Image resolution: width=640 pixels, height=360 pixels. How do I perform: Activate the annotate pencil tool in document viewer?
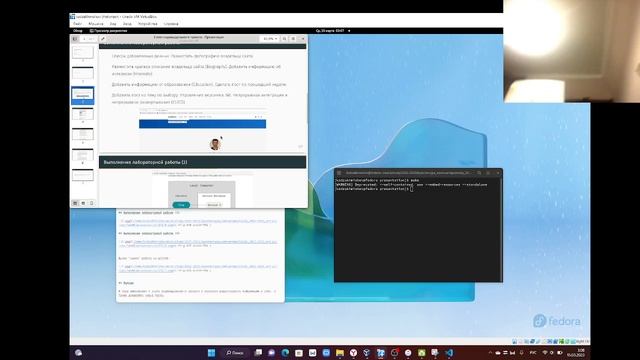(x=103, y=39)
